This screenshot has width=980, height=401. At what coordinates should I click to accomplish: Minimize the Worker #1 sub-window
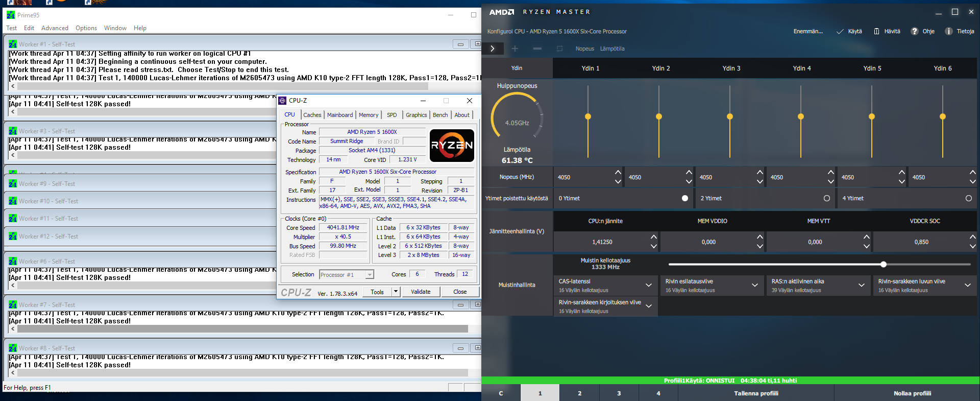point(460,44)
